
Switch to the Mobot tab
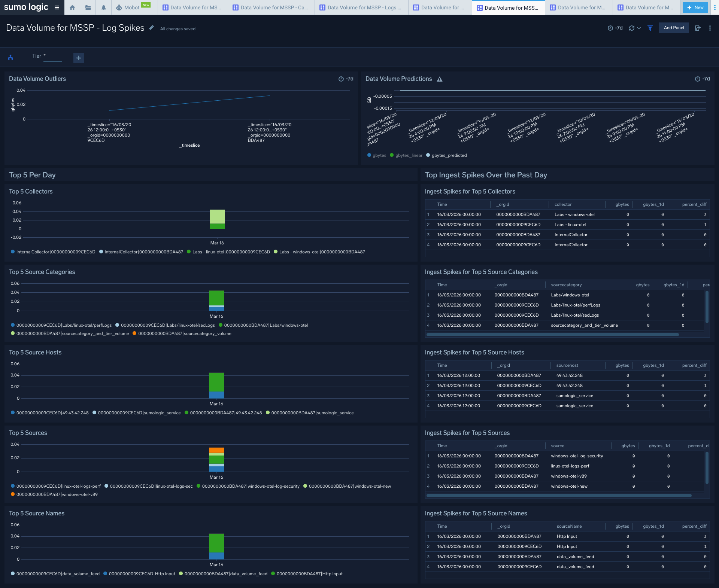point(131,7)
